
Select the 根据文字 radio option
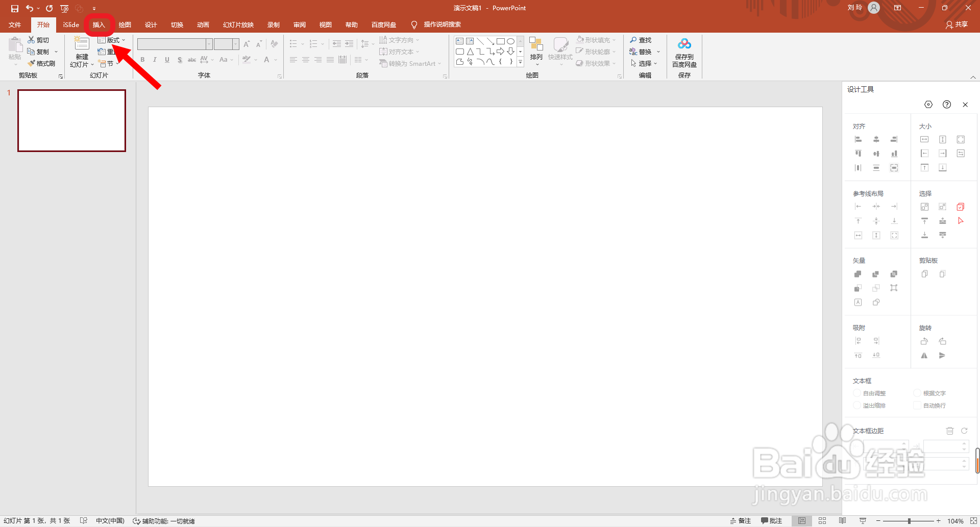(x=918, y=393)
